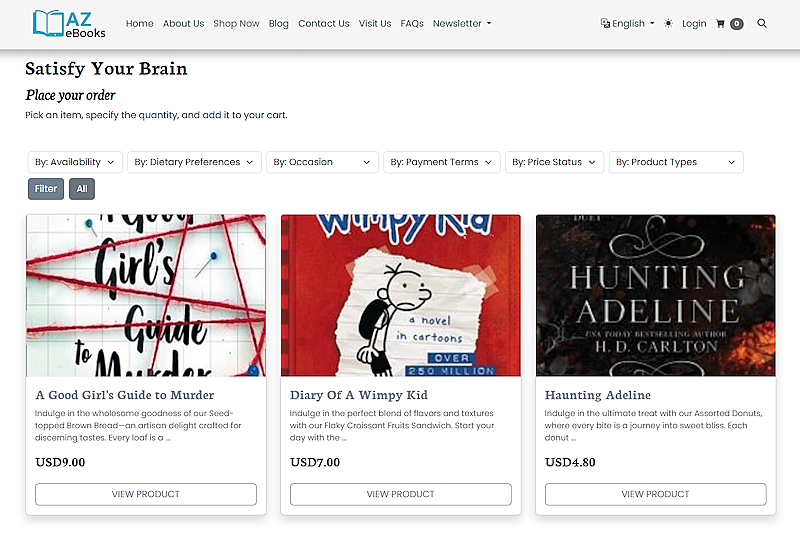Image resolution: width=800 pixels, height=533 pixels.
Task: Click the Login link
Action: click(694, 23)
